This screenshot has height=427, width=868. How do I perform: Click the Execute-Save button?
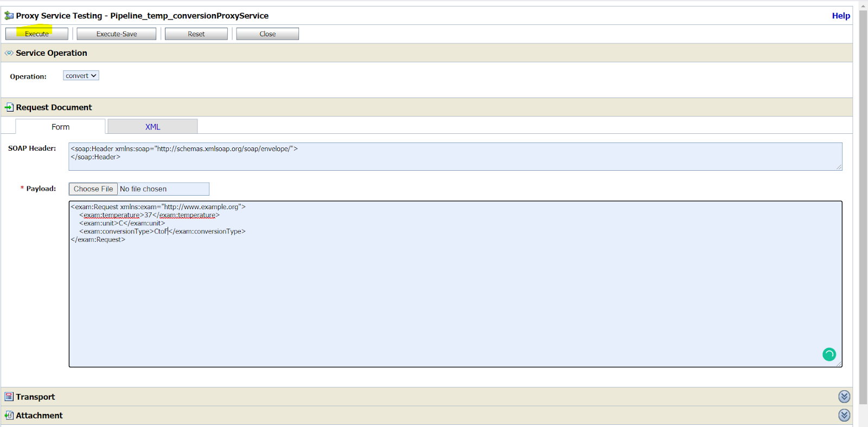[x=117, y=34]
